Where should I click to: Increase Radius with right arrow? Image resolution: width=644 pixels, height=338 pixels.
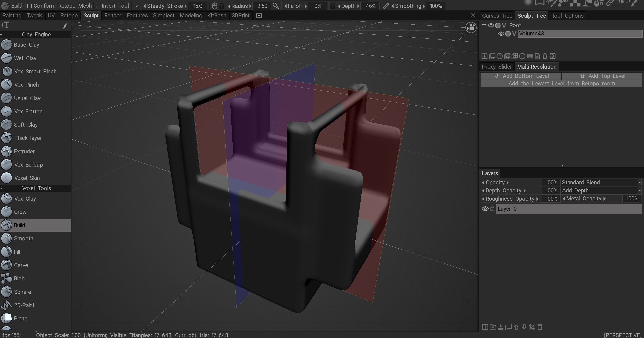tap(250, 6)
